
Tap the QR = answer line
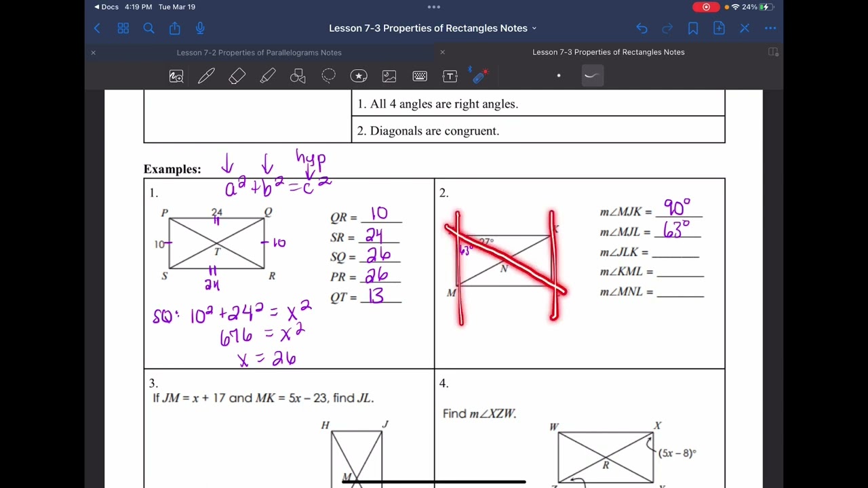(x=381, y=216)
